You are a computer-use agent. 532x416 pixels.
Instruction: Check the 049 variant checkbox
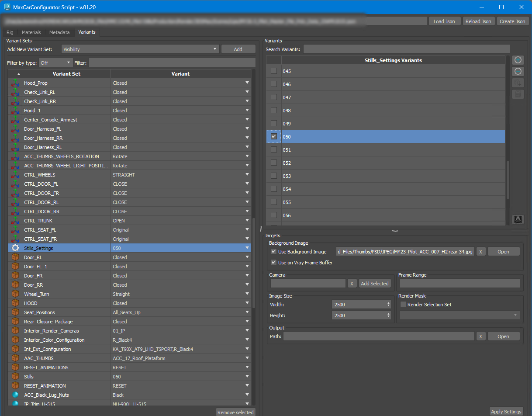[x=274, y=123]
